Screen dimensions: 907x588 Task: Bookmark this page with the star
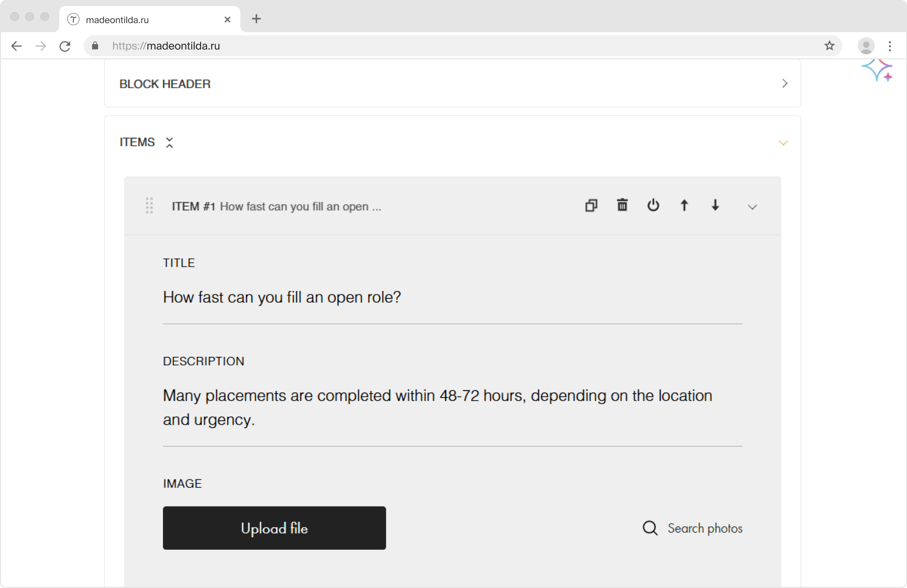[830, 46]
